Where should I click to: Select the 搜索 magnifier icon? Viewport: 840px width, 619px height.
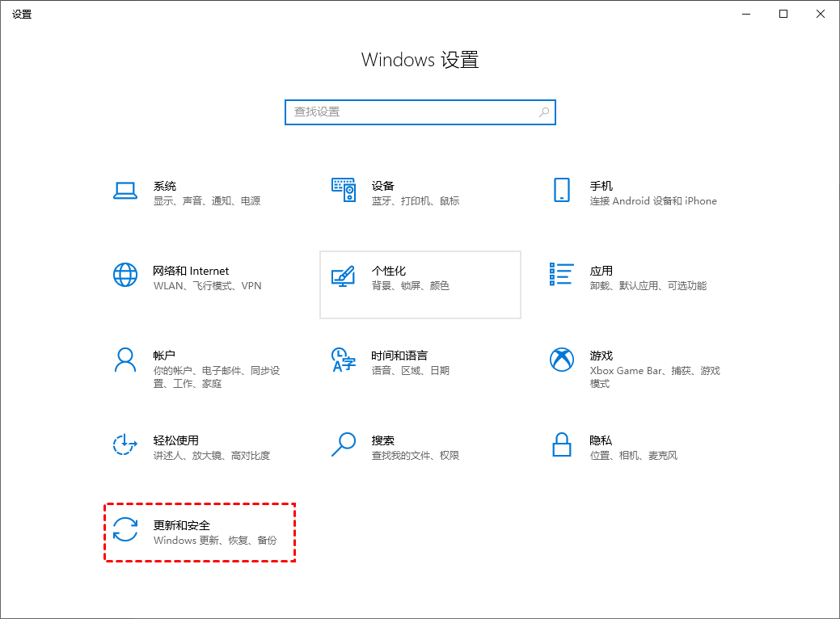343,446
